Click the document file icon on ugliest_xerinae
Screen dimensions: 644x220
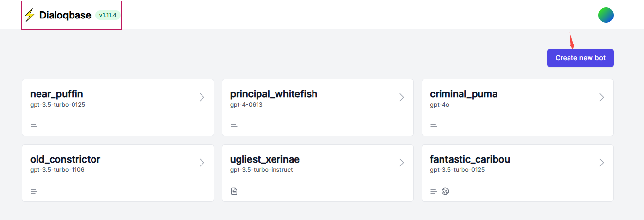click(234, 191)
